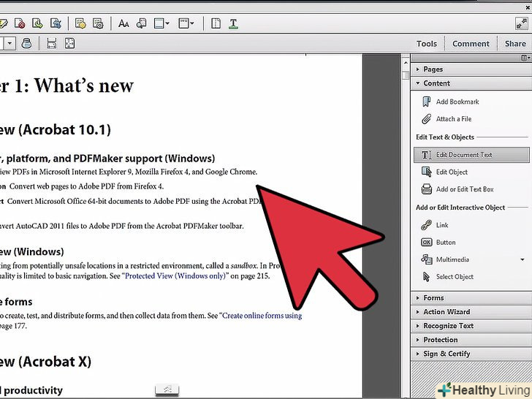
Task: Click the scrollbar up arrow
Action: 406,63
